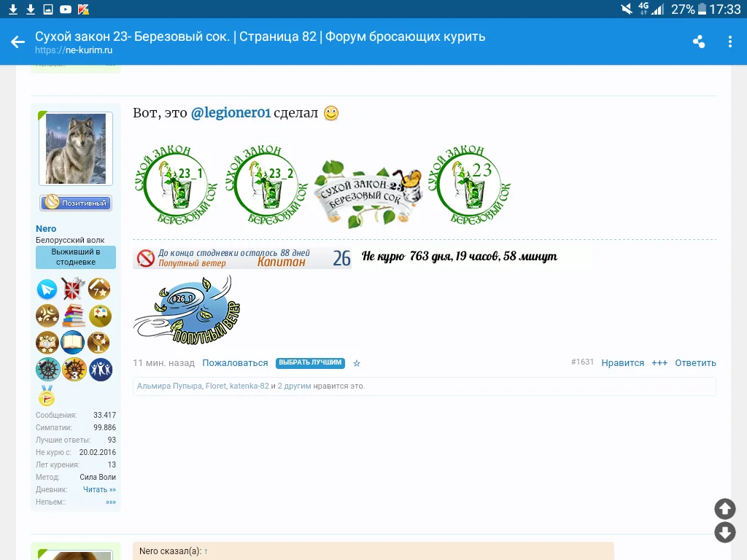Select the ambulance award badge

coord(99,316)
